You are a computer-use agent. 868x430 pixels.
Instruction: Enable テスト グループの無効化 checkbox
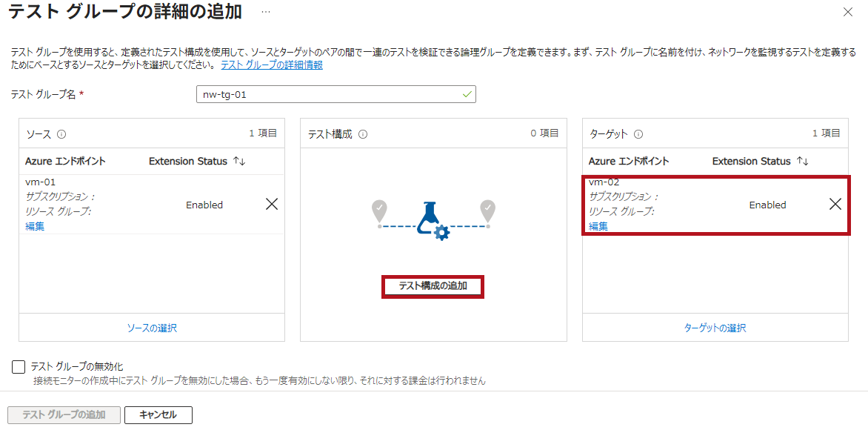(19, 367)
